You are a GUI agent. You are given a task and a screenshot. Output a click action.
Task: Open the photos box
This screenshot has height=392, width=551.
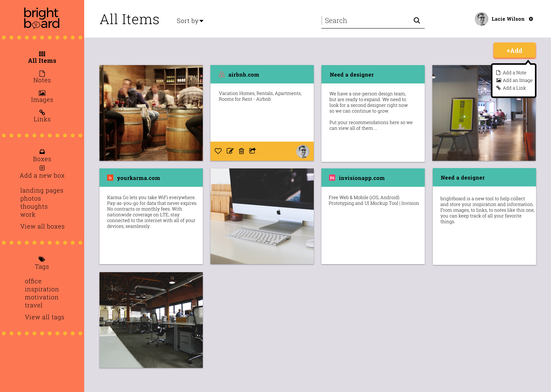coord(30,199)
